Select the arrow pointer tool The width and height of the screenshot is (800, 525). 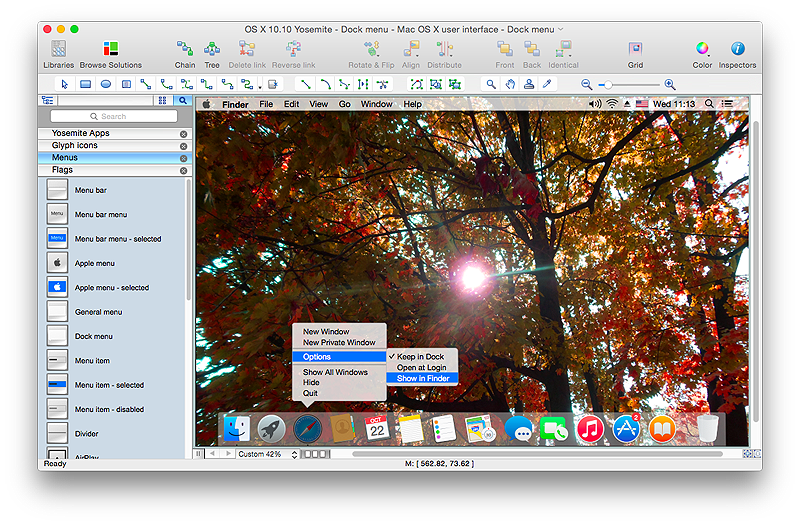point(65,85)
